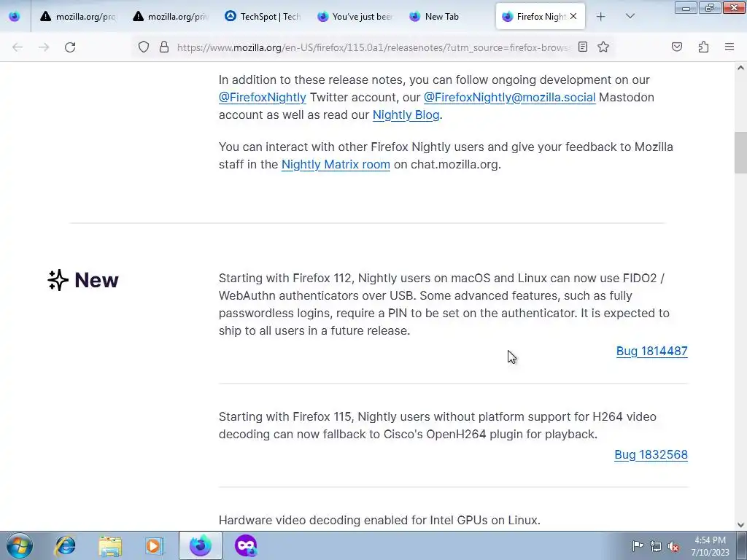Close the Firefox Nightly tab

coord(573,16)
